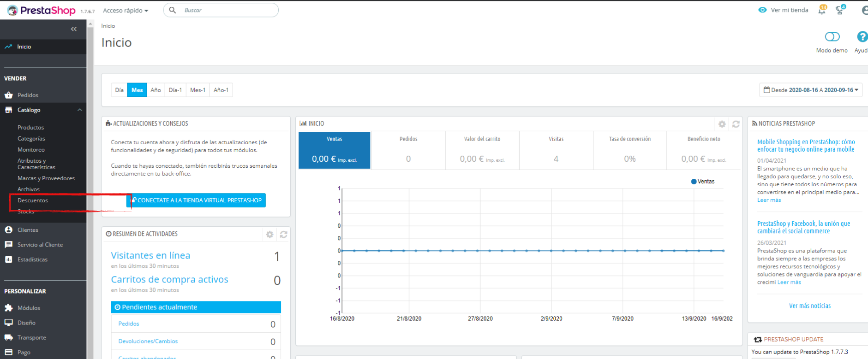Open the Visitantes en línea link
The width and height of the screenshot is (868, 359).
[150, 255]
